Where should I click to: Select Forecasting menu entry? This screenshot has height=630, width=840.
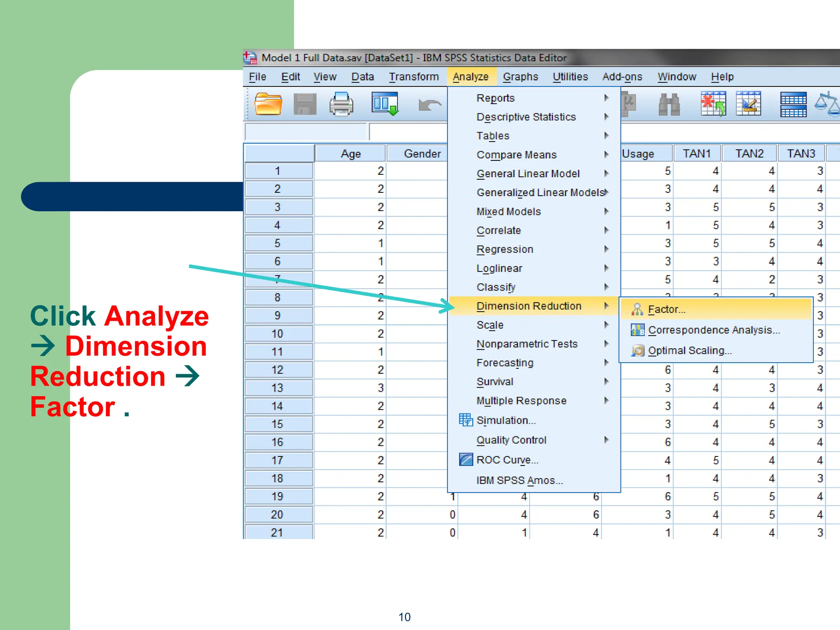(x=534, y=363)
